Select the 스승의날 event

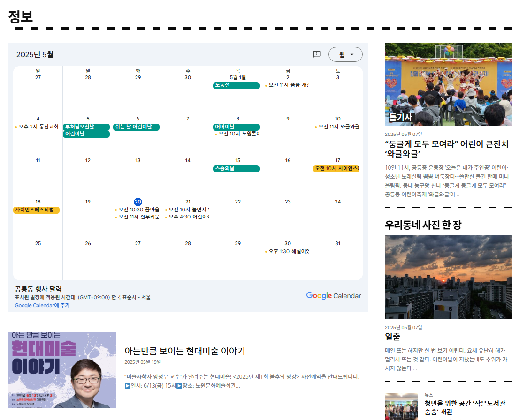[x=236, y=169]
